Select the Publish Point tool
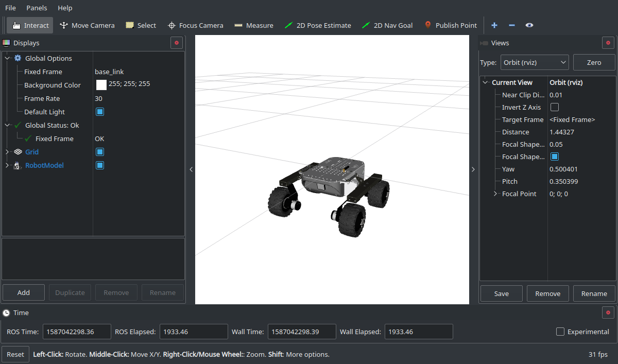The width and height of the screenshot is (618, 364). 450,25
